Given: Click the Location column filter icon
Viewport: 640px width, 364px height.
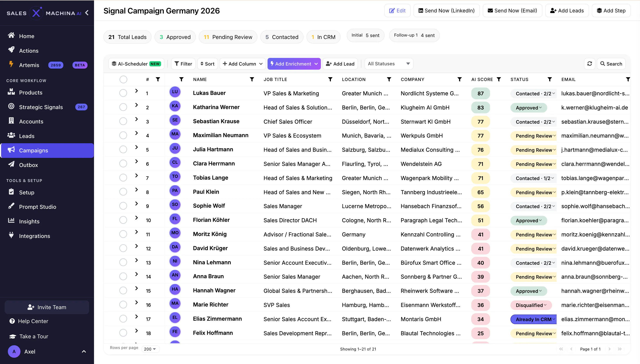Looking at the screenshot, I should (389, 79).
